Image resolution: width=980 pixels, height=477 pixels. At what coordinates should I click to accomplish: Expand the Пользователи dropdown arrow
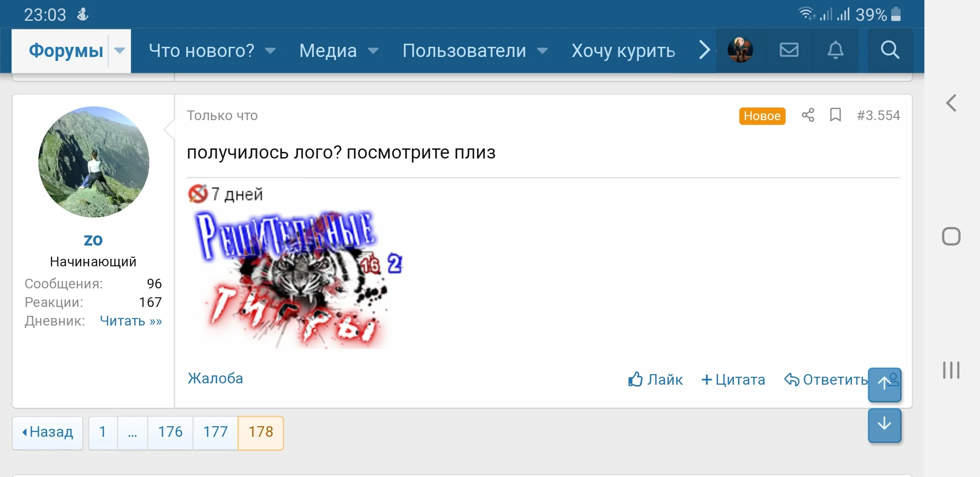(543, 51)
